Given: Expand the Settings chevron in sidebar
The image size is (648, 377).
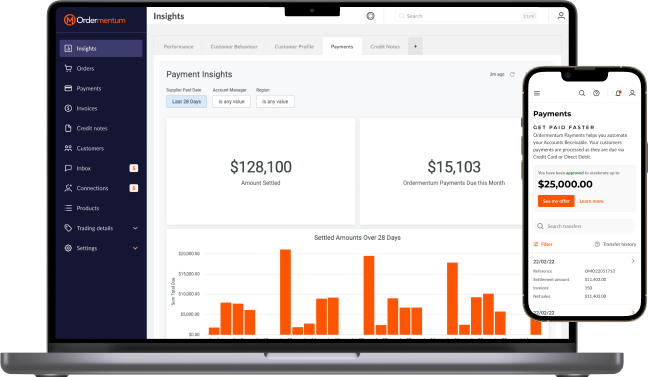Looking at the screenshot, I should 135,248.
